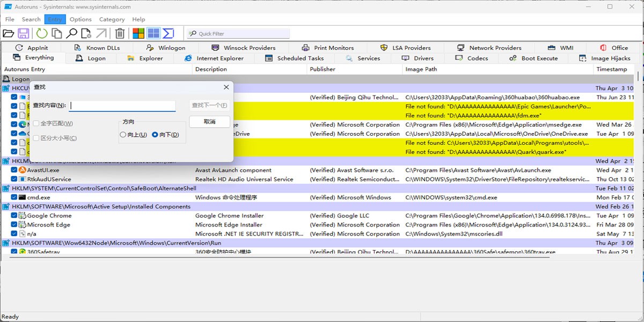Image resolution: width=644 pixels, height=322 pixels.
Task: Open the Category menu
Action: tap(112, 19)
